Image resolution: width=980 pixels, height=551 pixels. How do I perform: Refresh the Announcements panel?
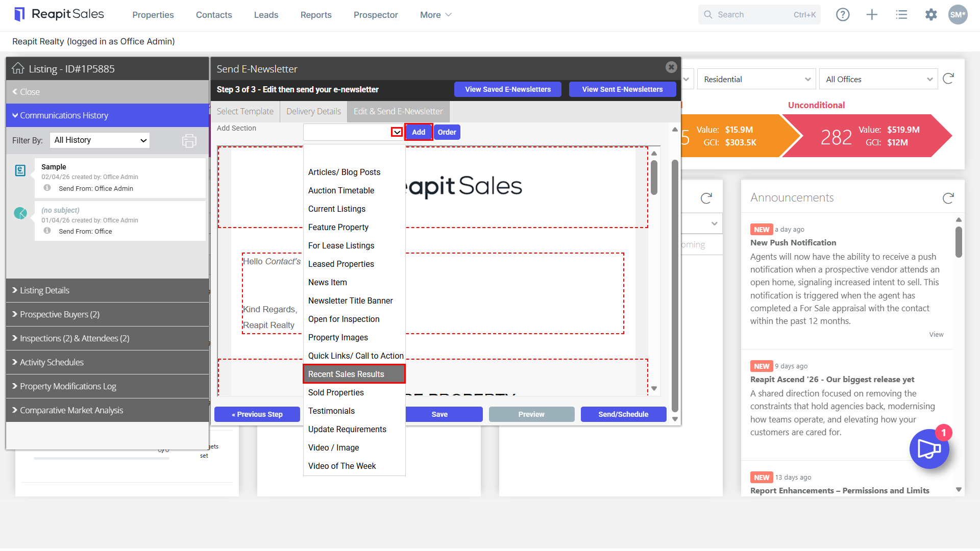tap(948, 198)
